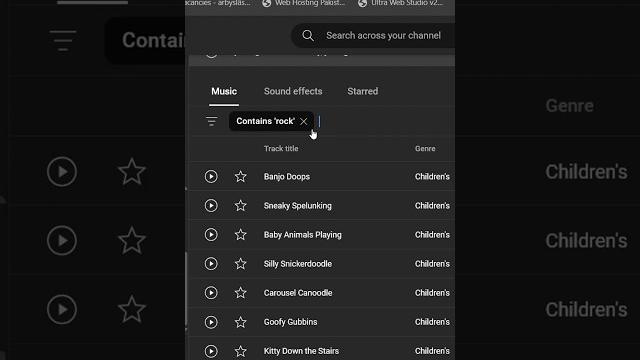This screenshot has height=360, width=640.
Task: Star the Banjo Doops track
Action: 240,176
